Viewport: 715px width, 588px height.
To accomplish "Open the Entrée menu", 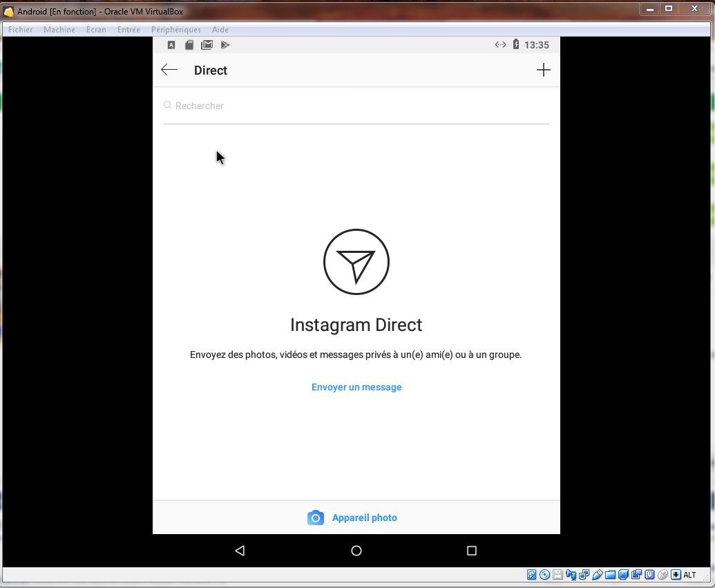I will [128, 30].
